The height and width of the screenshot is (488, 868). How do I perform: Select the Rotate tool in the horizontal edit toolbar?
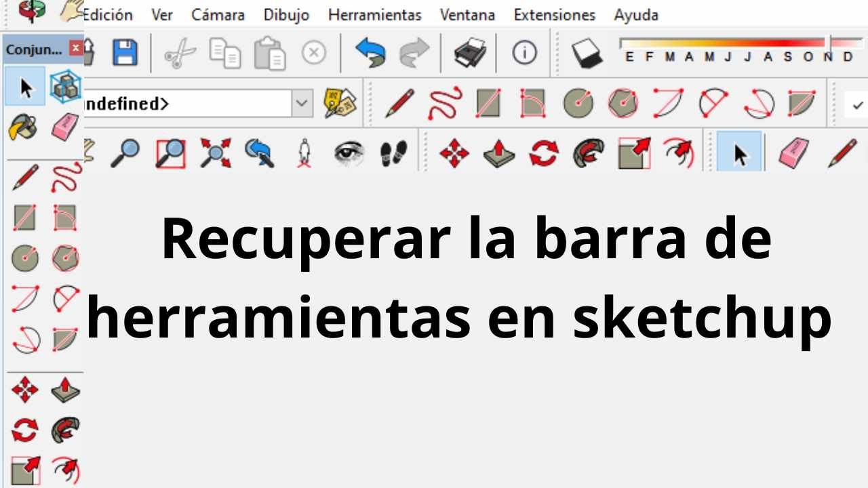(544, 153)
